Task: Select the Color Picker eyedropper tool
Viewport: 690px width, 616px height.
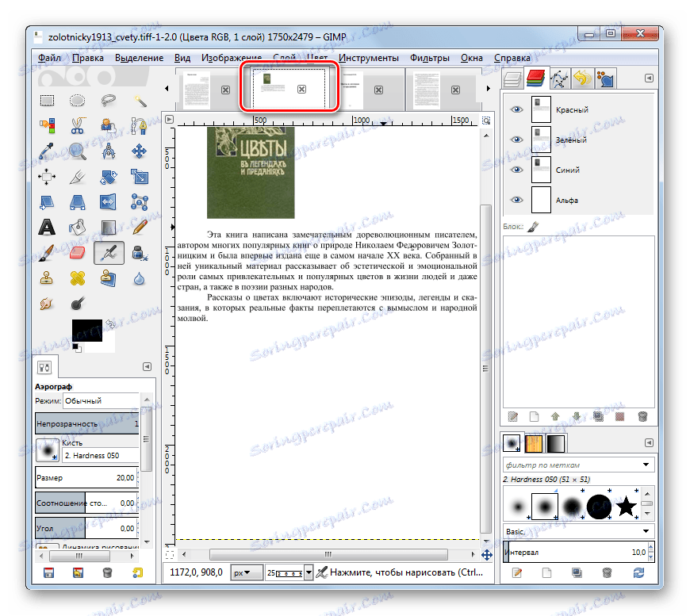Action: coord(47,151)
